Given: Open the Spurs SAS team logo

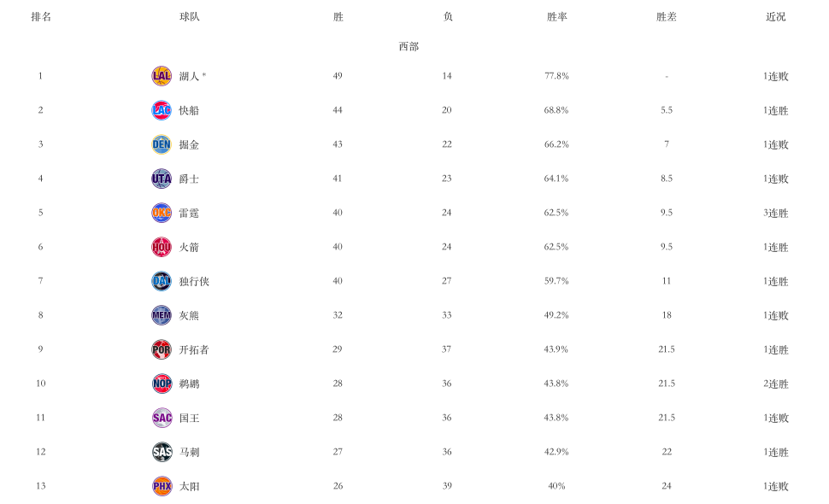Looking at the screenshot, I should 162,452.
